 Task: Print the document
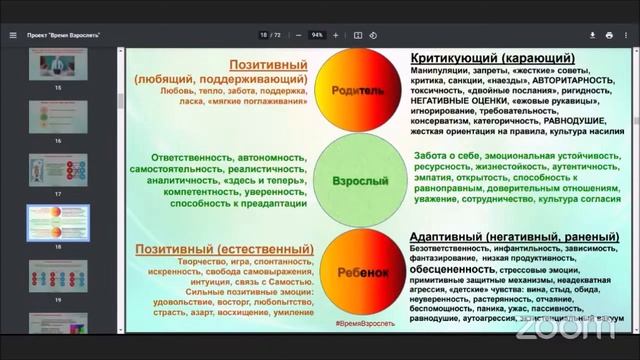click(609, 36)
